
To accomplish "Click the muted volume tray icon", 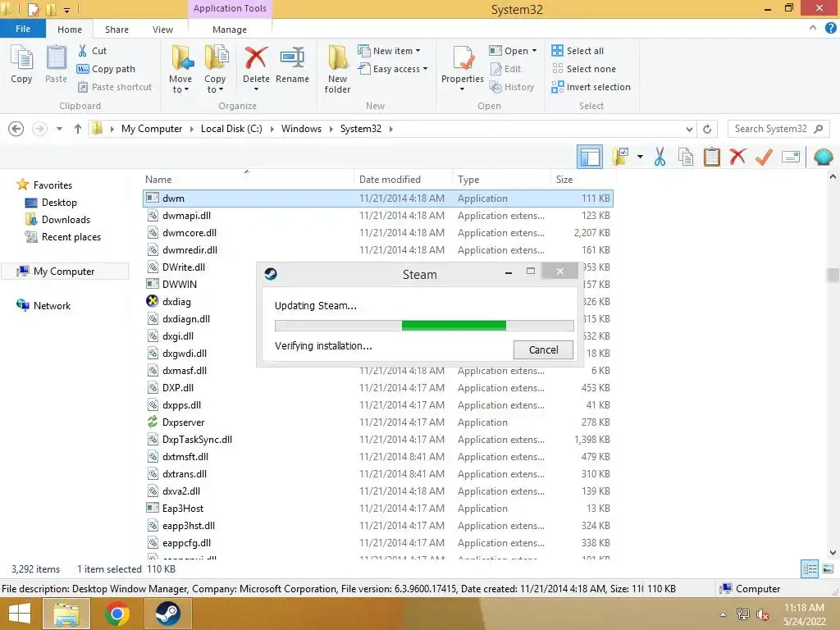I will tap(763, 614).
